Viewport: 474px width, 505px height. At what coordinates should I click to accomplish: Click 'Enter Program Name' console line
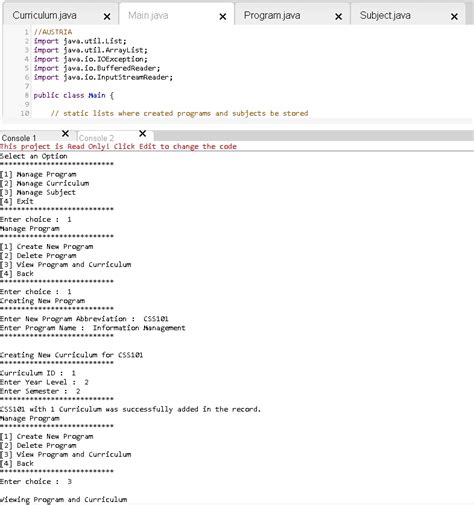[93, 328]
